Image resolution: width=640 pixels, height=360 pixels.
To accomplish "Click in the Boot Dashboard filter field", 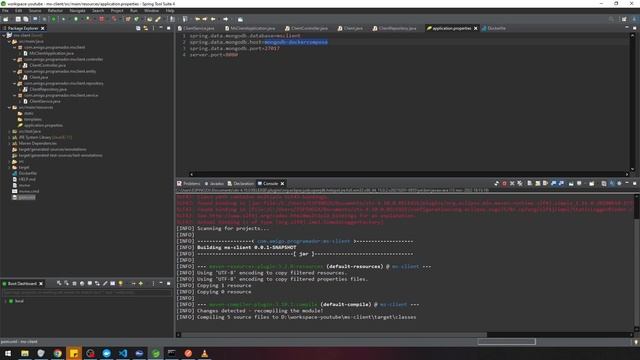I will (87, 293).
